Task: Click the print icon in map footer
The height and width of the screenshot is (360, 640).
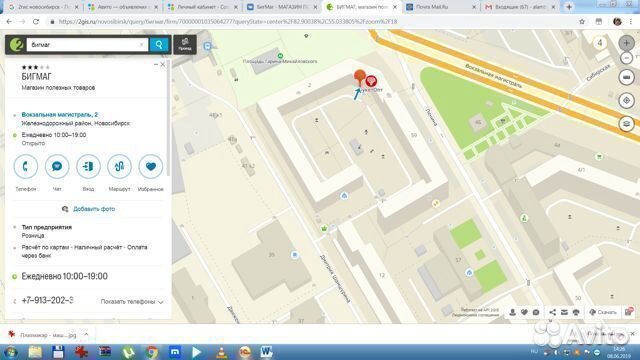Action: pyautogui.click(x=576, y=312)
